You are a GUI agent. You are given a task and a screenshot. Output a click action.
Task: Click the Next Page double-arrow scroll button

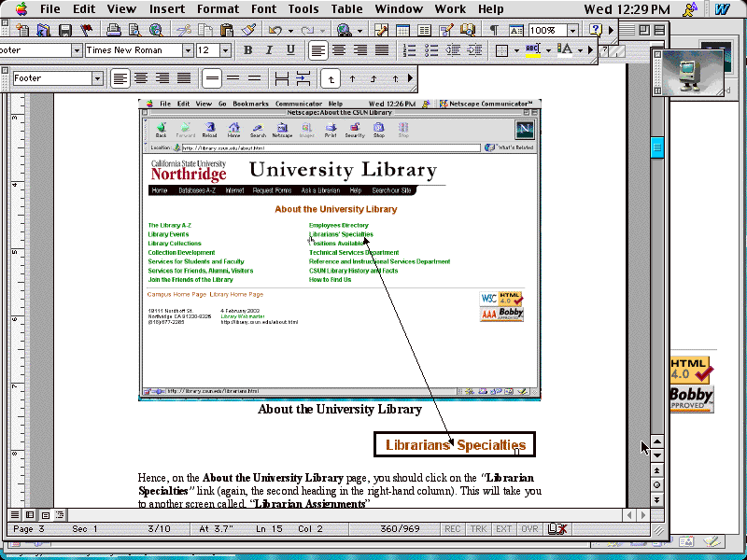pyautogui.click(x=657, y=500)
